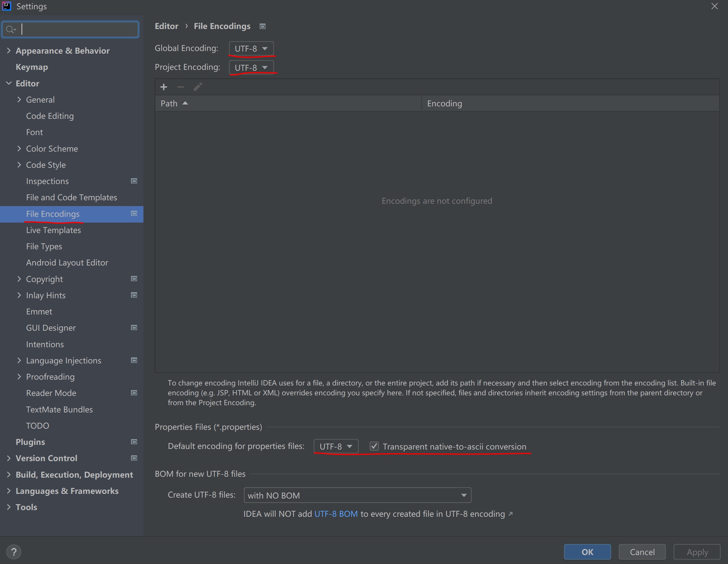
Task: Open default encoding for properties files dropdown
Action: (336, 446)
